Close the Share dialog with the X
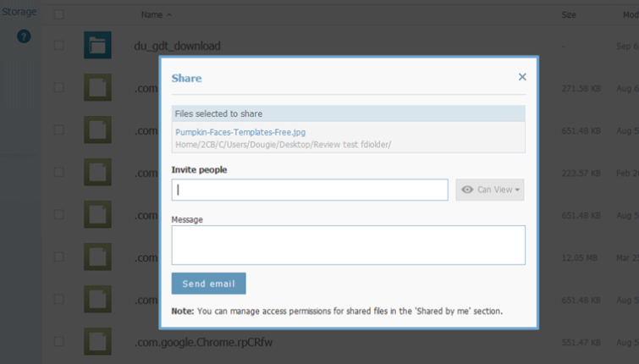Viewport: 639px width, 364px height. 522,77
